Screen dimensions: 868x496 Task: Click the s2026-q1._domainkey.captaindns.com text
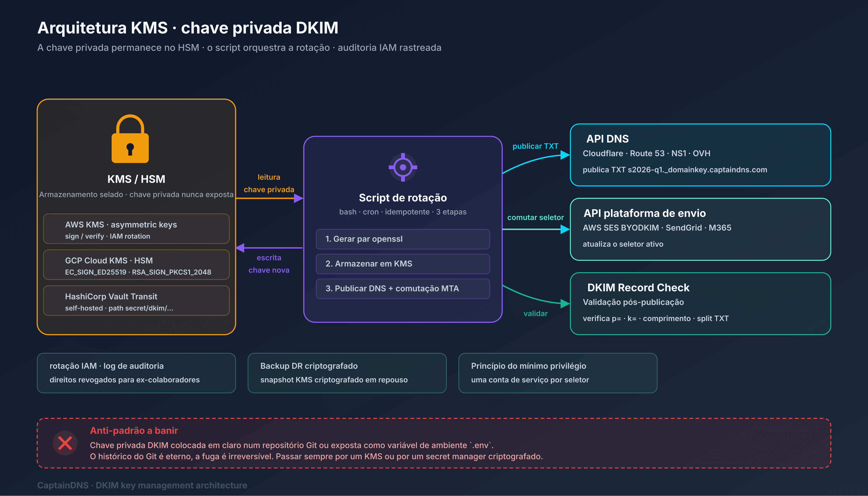point(697,170)
